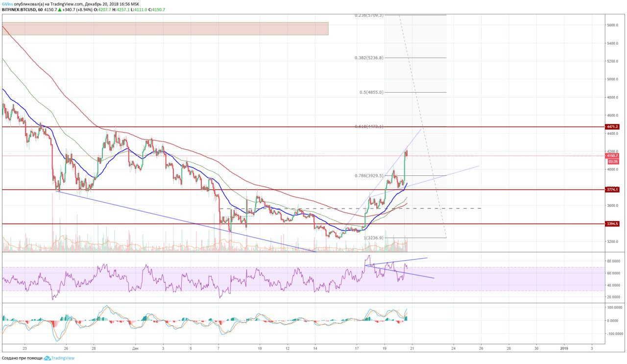The height and width of the screenshot is (364, 627).
Task: Click Fibonacci label 0.382(5236.8)
Action: [369, 58]
